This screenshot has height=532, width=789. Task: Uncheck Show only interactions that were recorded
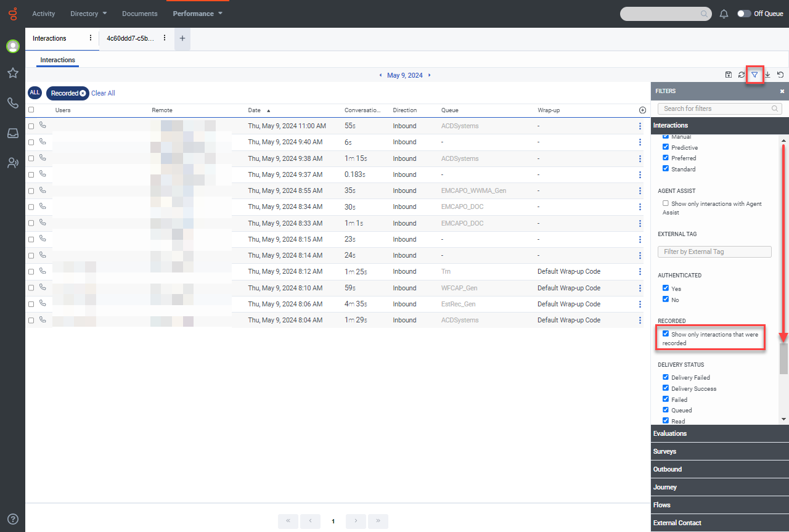coord(666,334)
